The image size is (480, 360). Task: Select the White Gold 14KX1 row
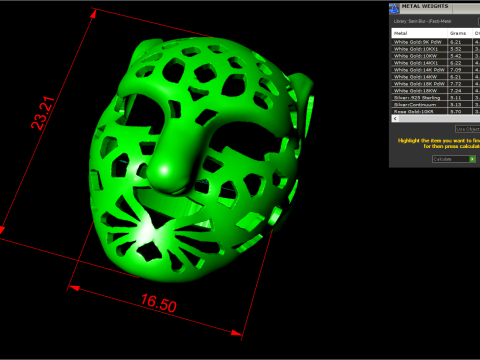[436, 63]
